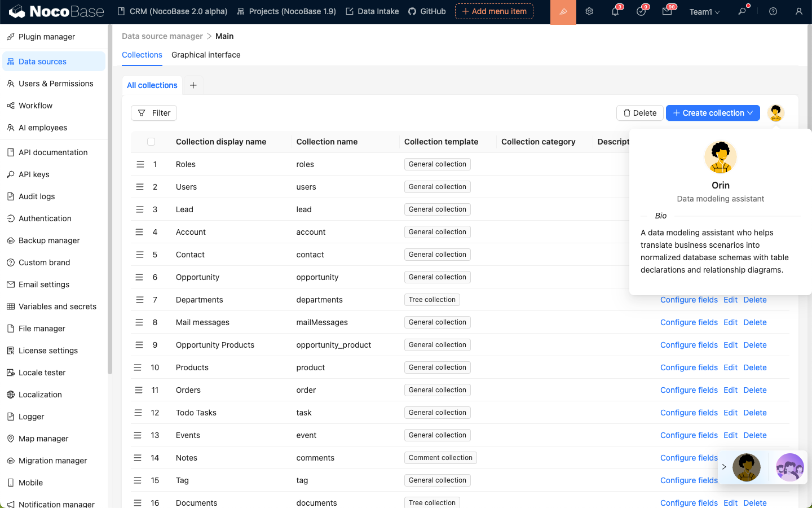Open the notifications bell with 3 badge
Viewport: 812px width, 508px height.
[x=615, y=12]
